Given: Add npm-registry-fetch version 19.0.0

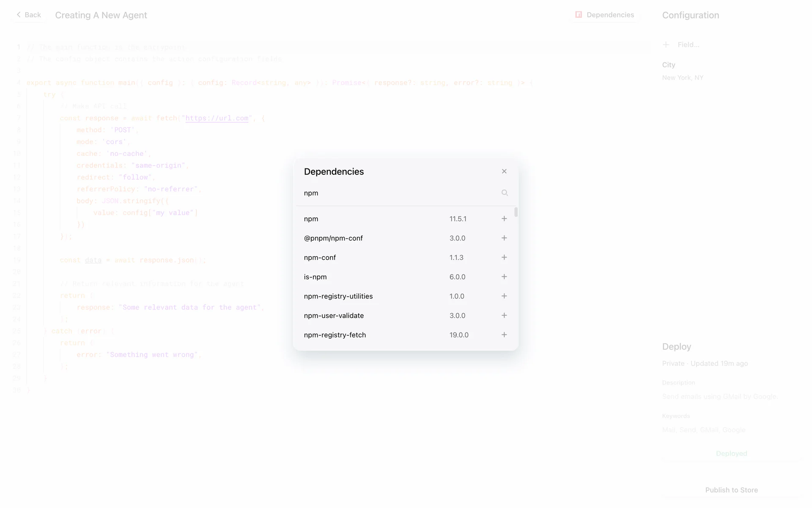Looking at the screenshot, I should coord(504,335).
